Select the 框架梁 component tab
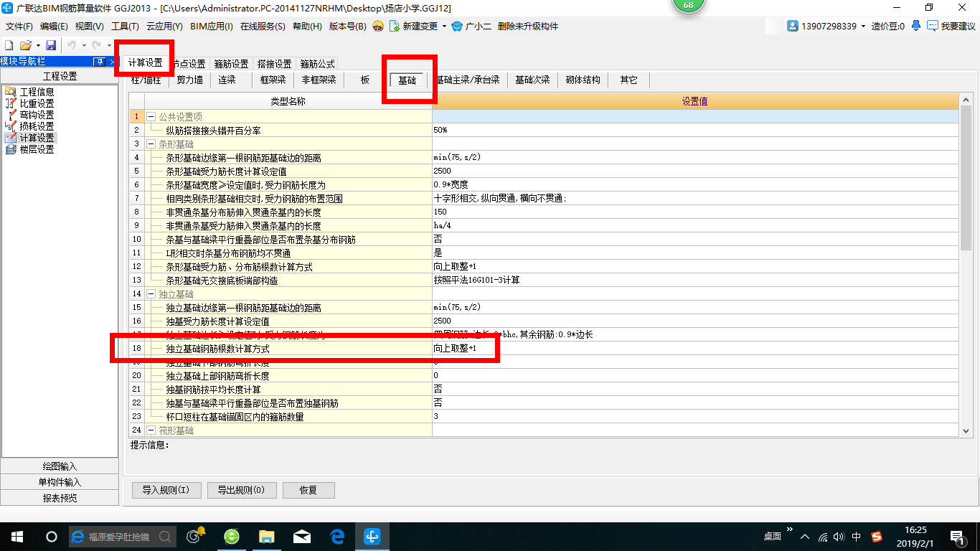 coord(273,80)
